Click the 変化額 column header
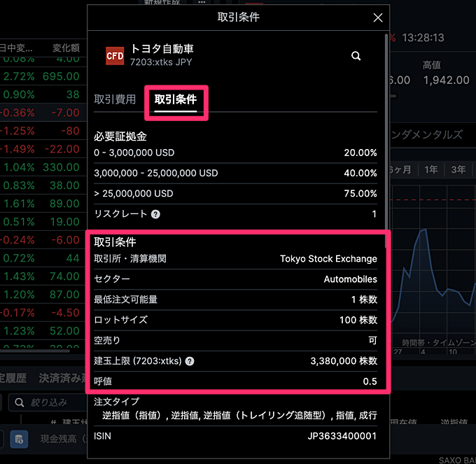Image resolution: width=476 pixels, height=464 pixels. coord(66,48)
